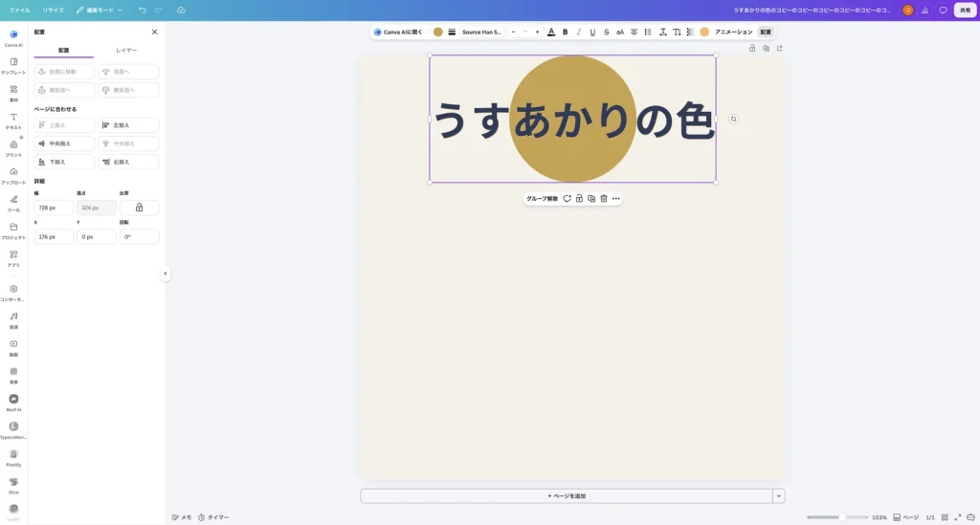Screen dimensions: 980x525
Task: Expand the add page options chevron
Action: pos(779,495)
